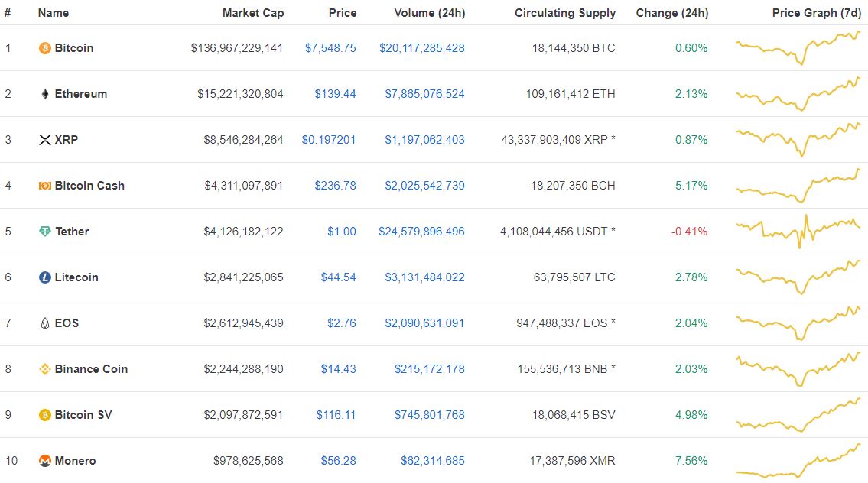Image resolution: width=868 pixels, height=483 pixels.
Task: Click Bitcoin Cash volume $2,025,542,739
Action: point(424,186)
